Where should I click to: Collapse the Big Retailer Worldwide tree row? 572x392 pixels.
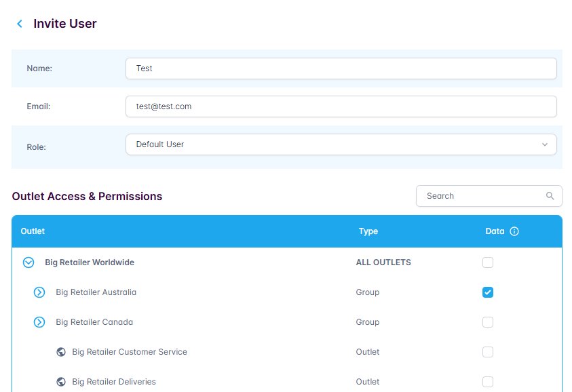tap(28, 262)
